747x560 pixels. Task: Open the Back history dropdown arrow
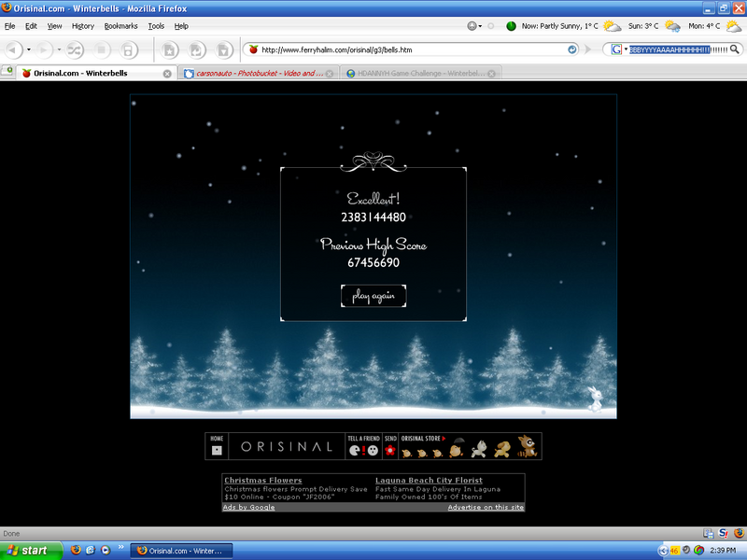coord(29,49)
